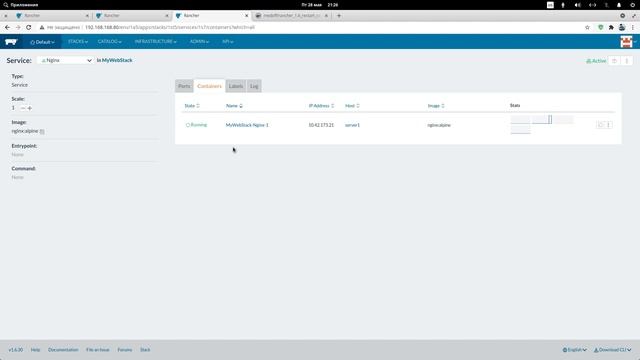Screen dimensions: 640x360
Task: Select the Containers tab
Action: (x=209, y=86)
